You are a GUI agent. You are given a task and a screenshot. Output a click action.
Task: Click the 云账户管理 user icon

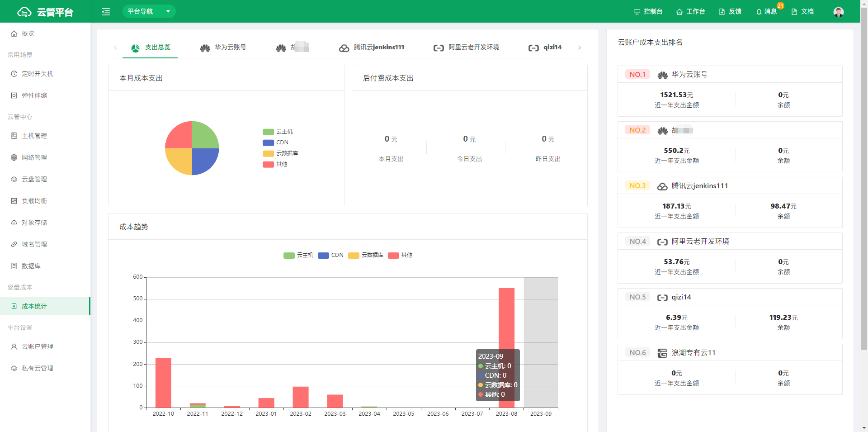tap(14, 347)
